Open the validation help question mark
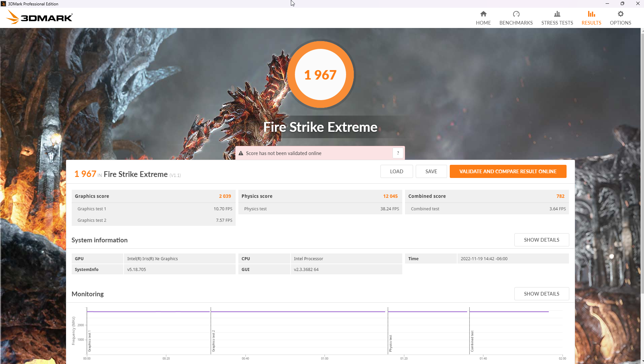Screen dimensions: 644x364 click(x=398, y=153)
